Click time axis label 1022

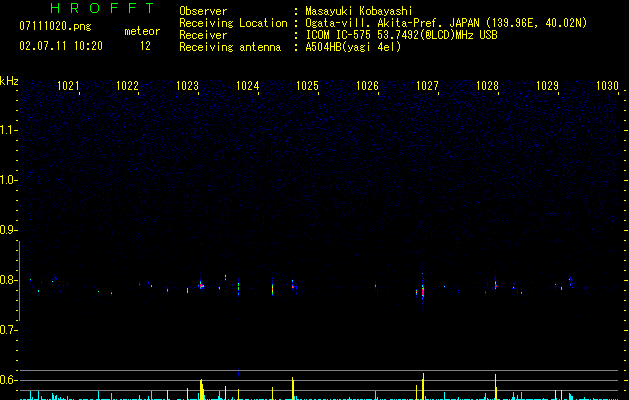coord(127,86)
